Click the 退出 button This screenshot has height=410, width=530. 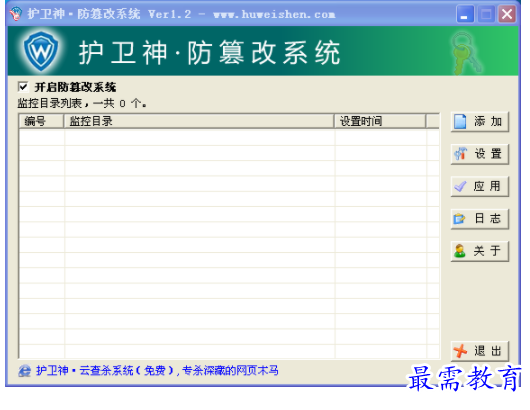(480, 351)
